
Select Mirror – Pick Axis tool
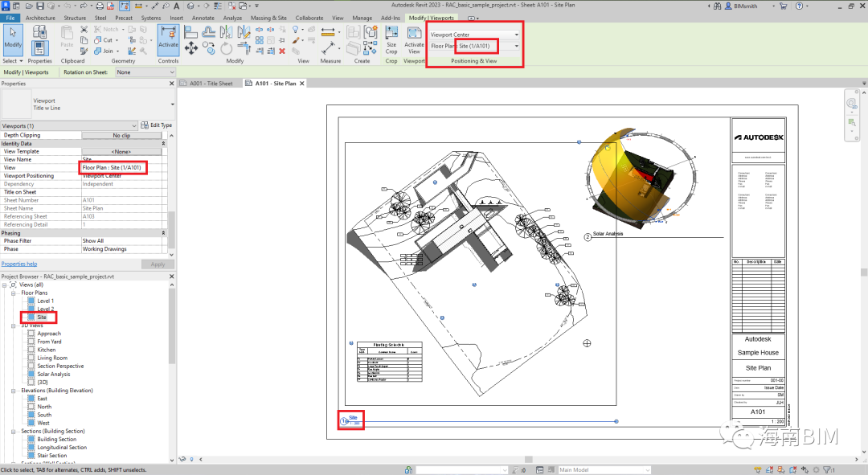click(227, 32)
